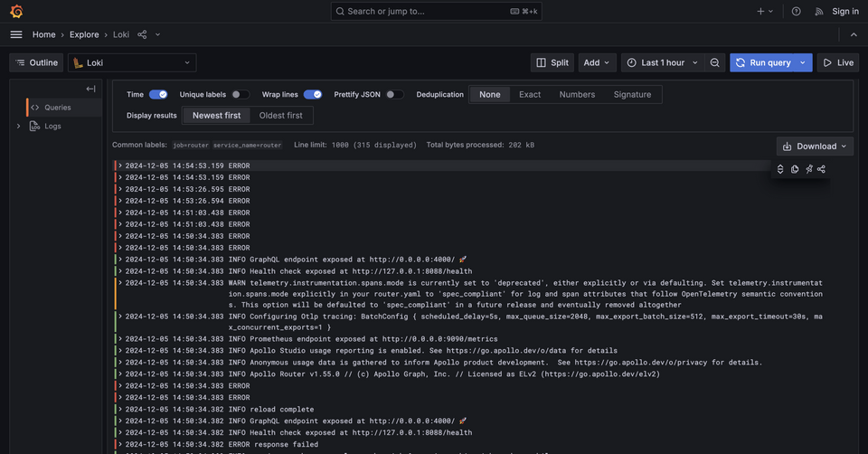Expand the WARN telemetry.instrumentation log row

[119, 282]
